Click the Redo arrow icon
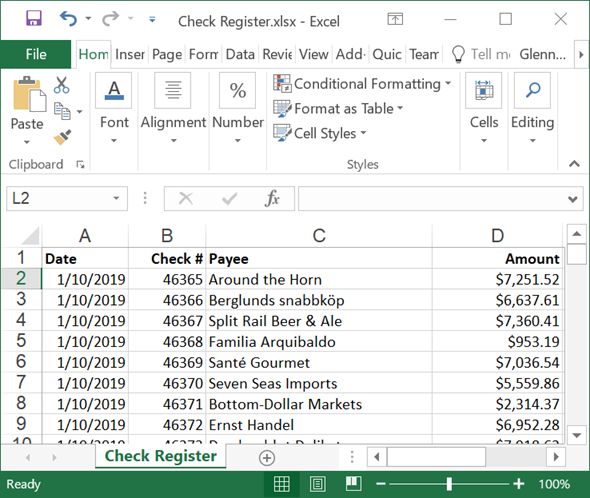Viewport: 590px width, 498px height. tap(111, 18)
